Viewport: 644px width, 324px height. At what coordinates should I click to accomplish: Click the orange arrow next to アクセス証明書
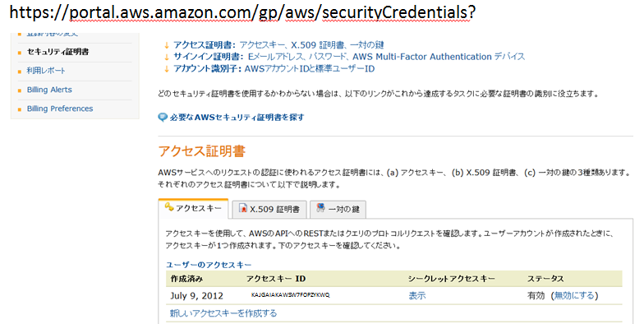pos(167,44)
